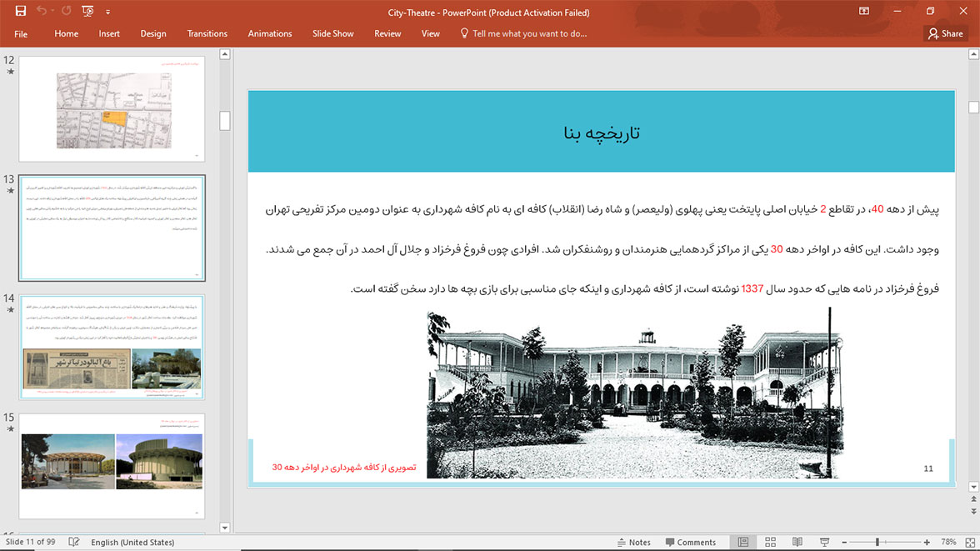
Task: Go to Previous Slide using double-up arrow
Action: pos(973,499)
